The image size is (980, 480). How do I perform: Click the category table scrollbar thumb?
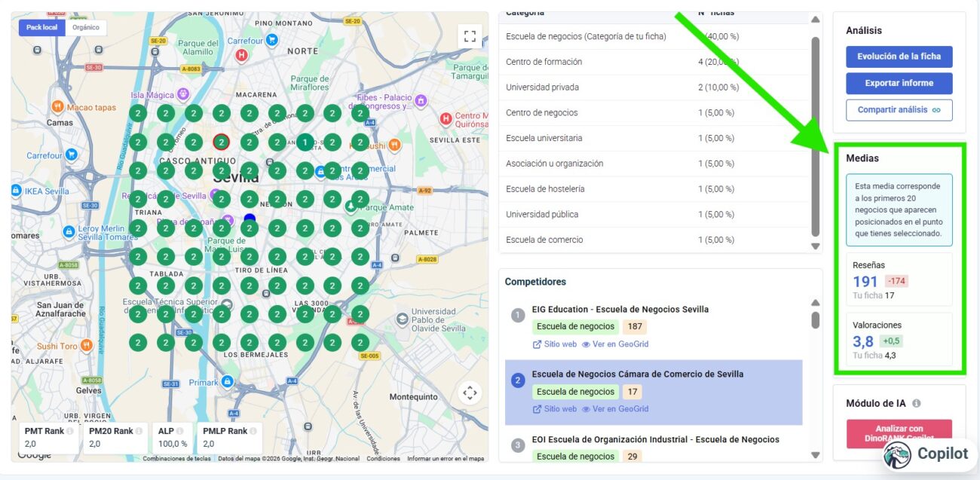(x=815, y=136)
